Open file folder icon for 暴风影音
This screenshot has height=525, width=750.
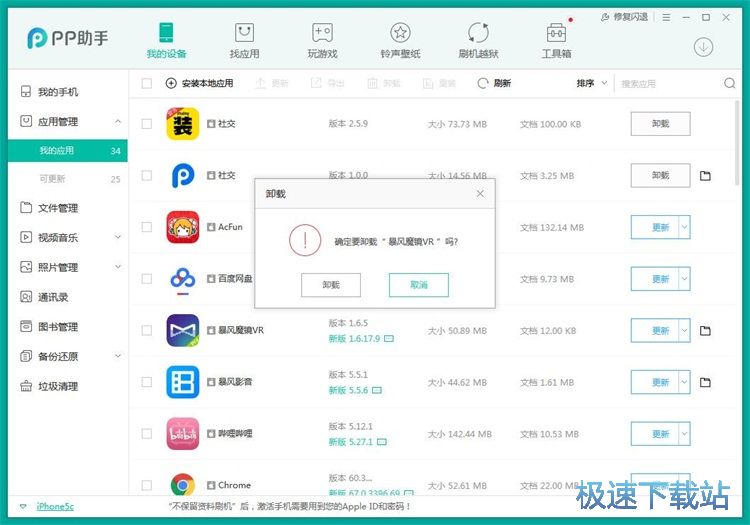tap(705, 383)
